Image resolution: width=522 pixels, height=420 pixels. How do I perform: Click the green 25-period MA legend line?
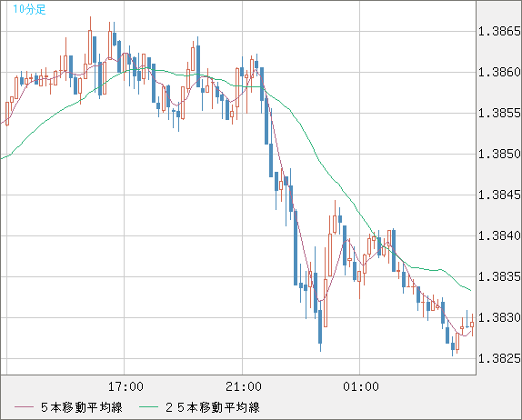click(148, 407)
